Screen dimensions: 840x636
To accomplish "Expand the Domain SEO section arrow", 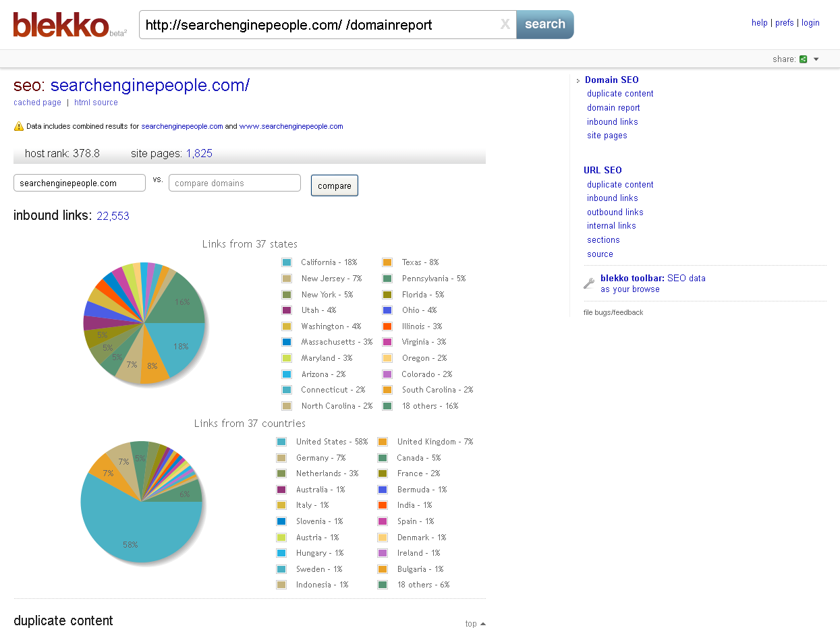I will [x=578, y=81].
